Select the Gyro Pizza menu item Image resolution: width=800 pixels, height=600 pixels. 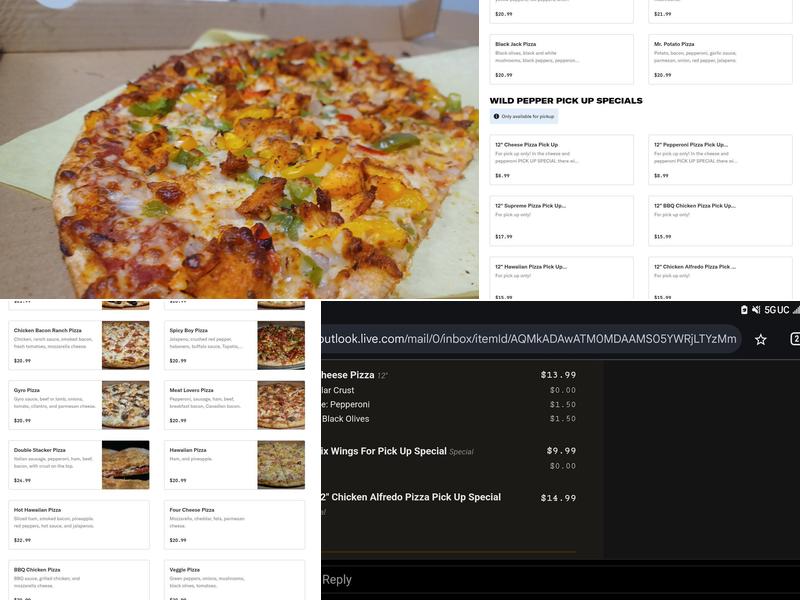[x=79, y=405]
